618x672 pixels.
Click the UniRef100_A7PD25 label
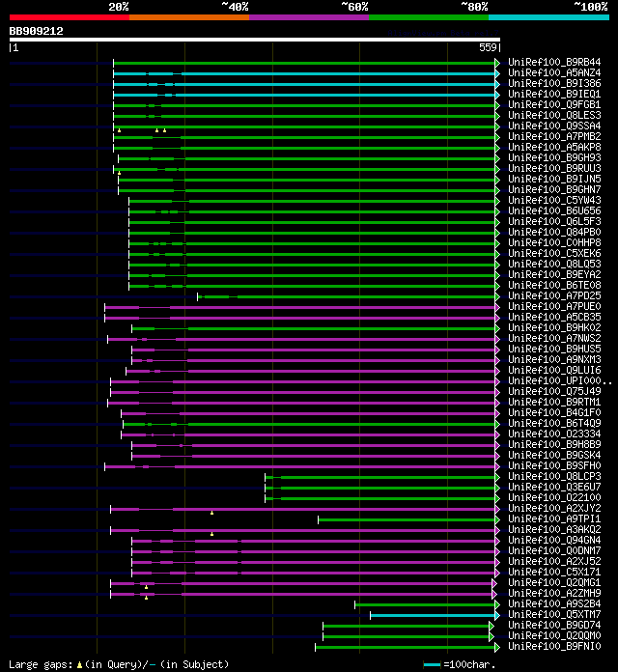(x=554, y=295)
